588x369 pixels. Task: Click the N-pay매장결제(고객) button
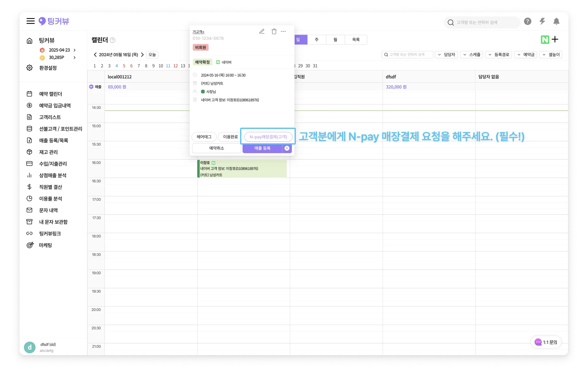coord(268,137)
